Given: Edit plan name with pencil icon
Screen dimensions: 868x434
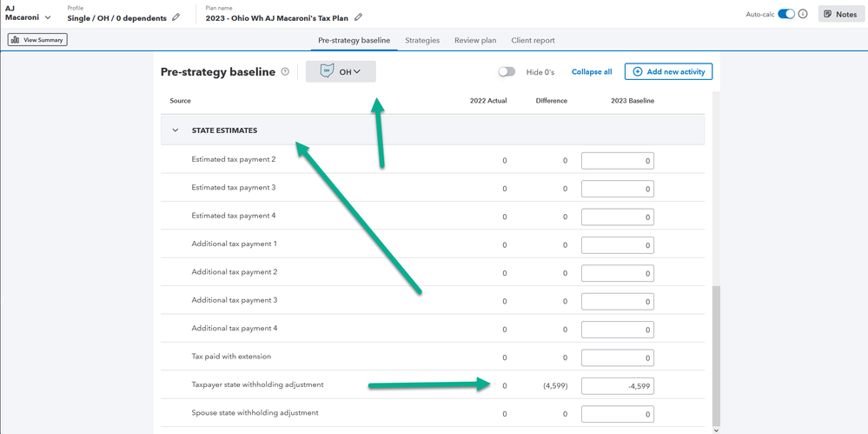Looking at the screenshot, I should point(359,17).
